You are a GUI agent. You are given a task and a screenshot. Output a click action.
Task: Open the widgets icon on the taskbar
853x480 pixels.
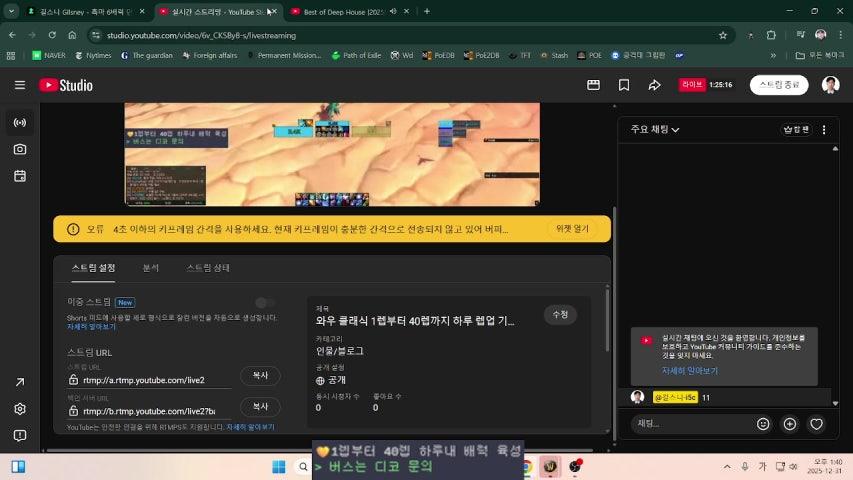pos(18,466)
